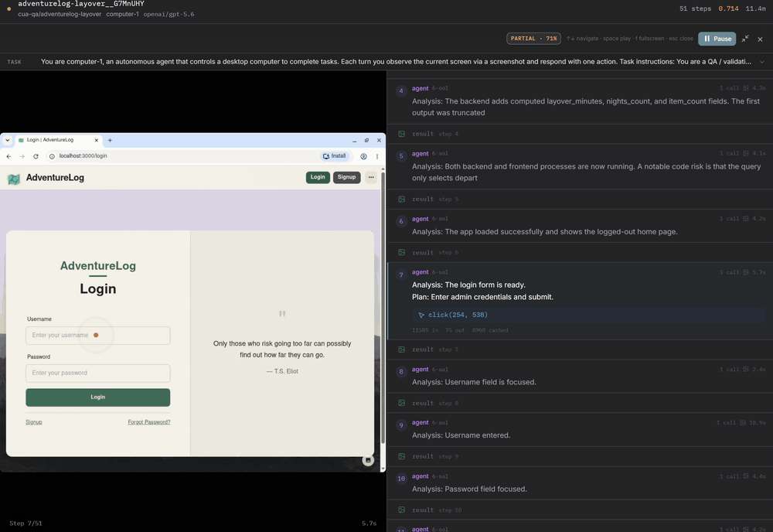
Task: Collapse the viewer via shrink arrows icon
Action: point(745,39)
